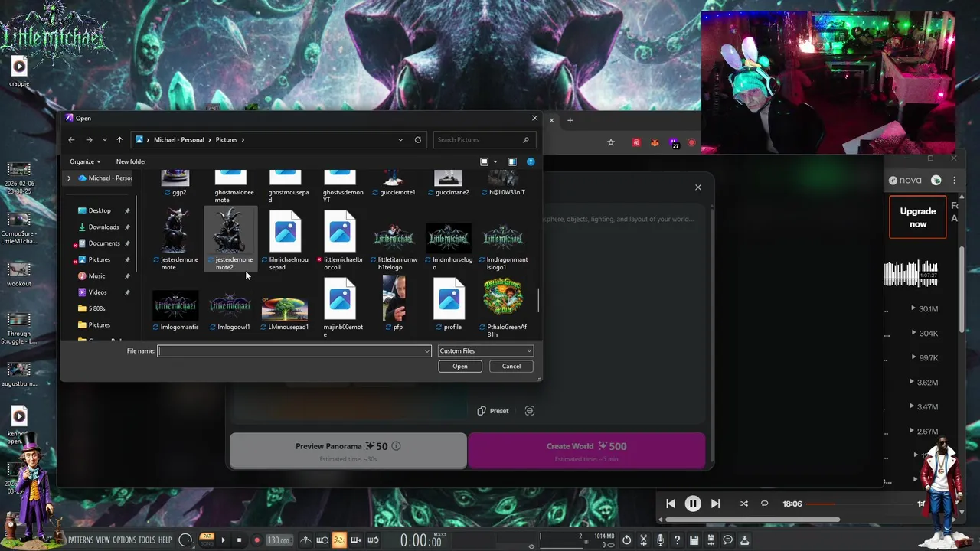Image resolution: width=980 pixels, height=551 pixels.
Task: Open FL Studio OPTIONS menu
Action: coord(124,540)
